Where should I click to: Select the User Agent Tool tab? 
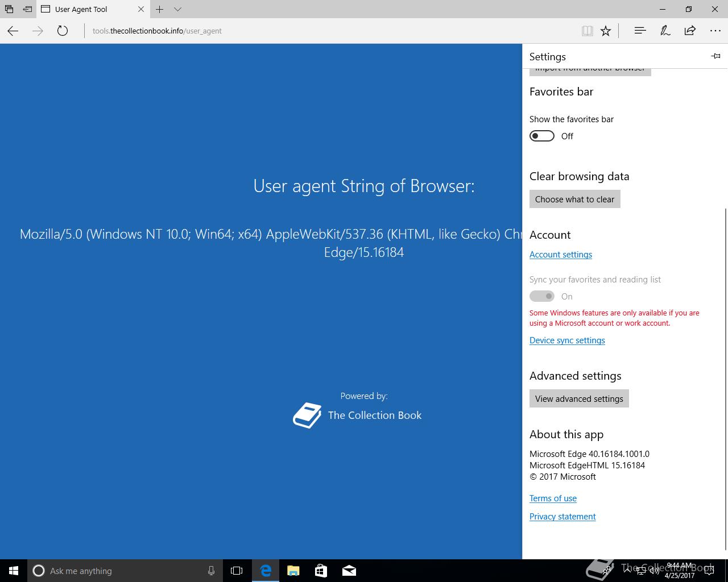click(x=93, y=9)
